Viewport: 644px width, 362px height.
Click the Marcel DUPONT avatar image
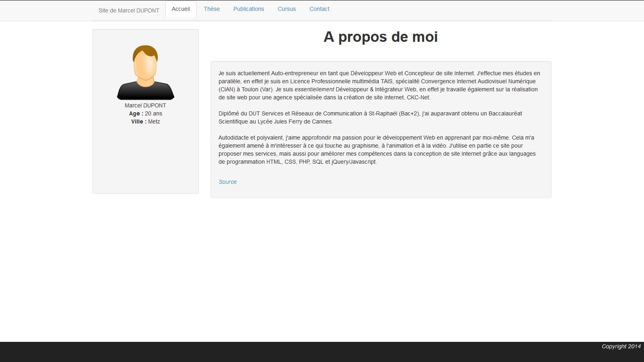[x=145, y=72]
